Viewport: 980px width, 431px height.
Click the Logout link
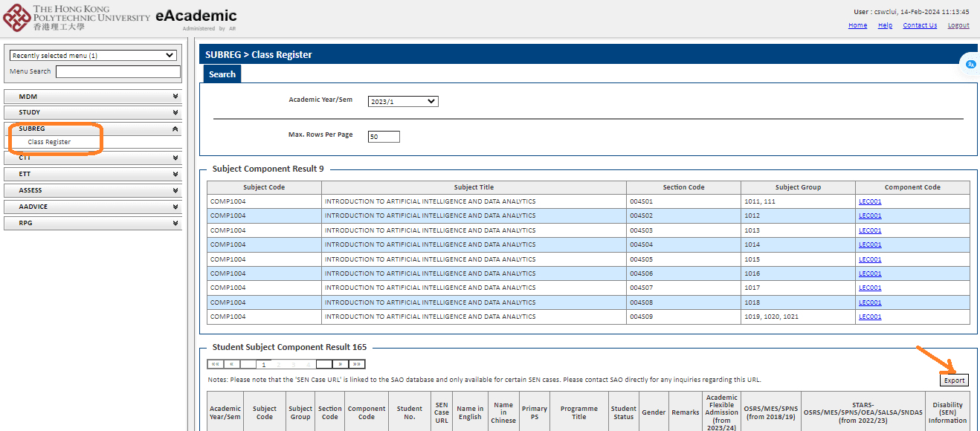pyautogui.click(x=958, y=25)
